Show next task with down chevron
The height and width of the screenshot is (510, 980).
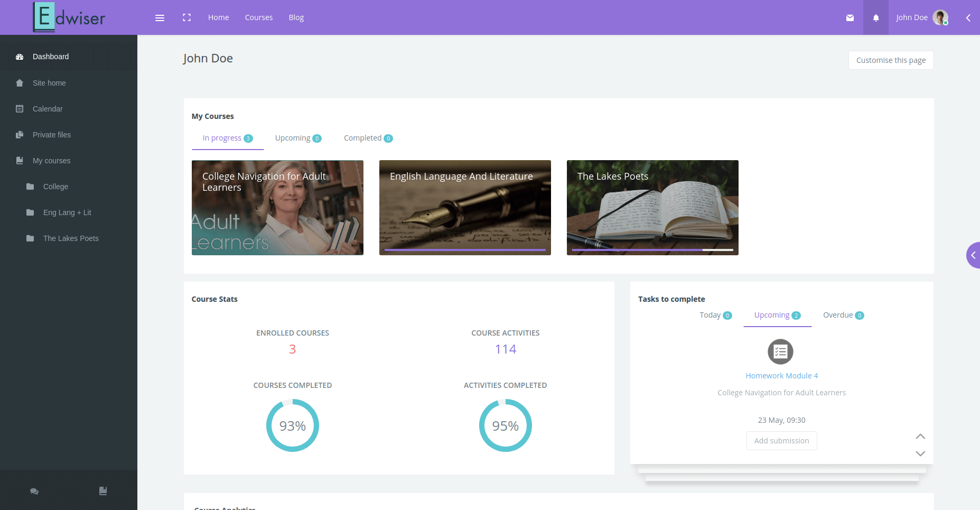pos(920,453)
